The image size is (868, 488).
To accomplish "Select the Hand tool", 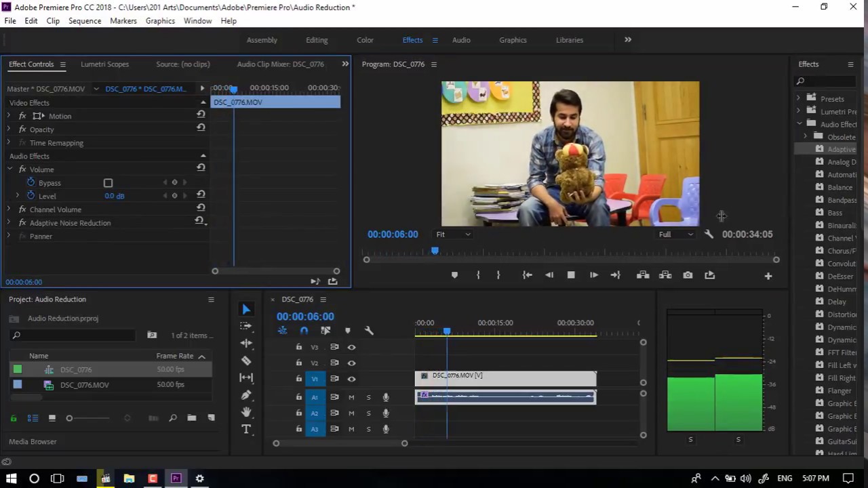I will [x=246, y=412].
